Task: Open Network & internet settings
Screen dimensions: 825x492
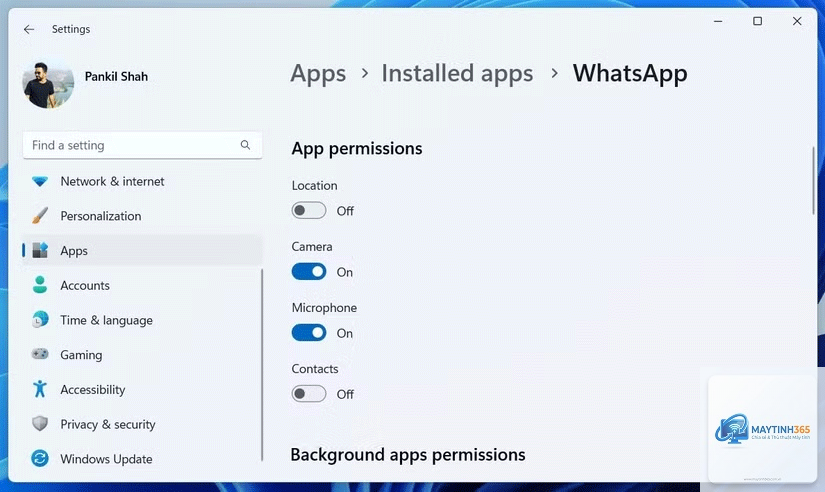Action: pos(142,182)
